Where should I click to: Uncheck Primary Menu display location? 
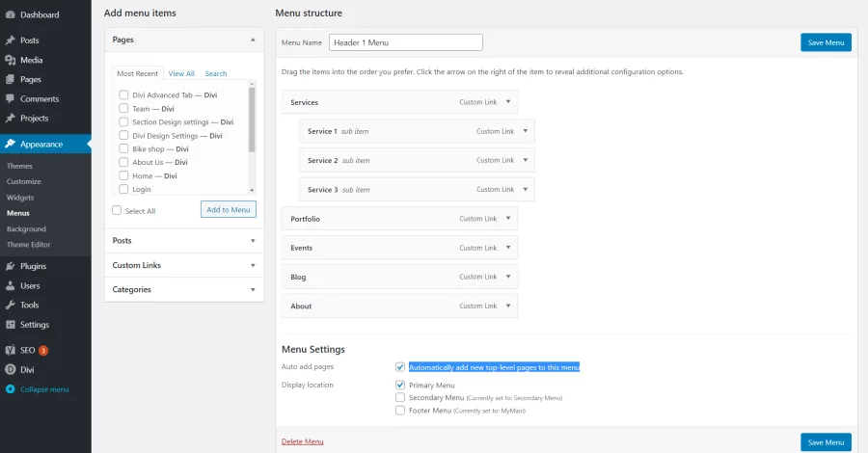400,385
